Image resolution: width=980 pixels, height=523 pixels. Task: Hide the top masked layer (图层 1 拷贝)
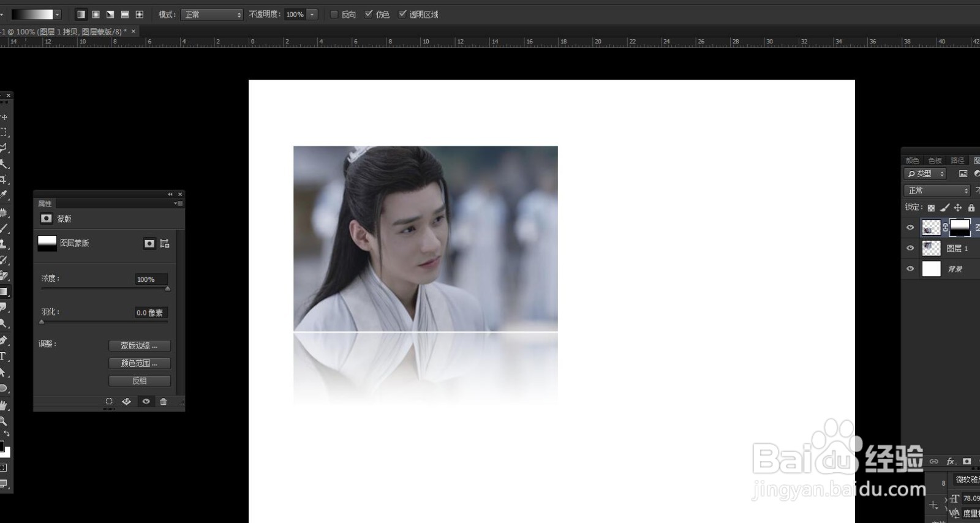[x=910, y=227]
